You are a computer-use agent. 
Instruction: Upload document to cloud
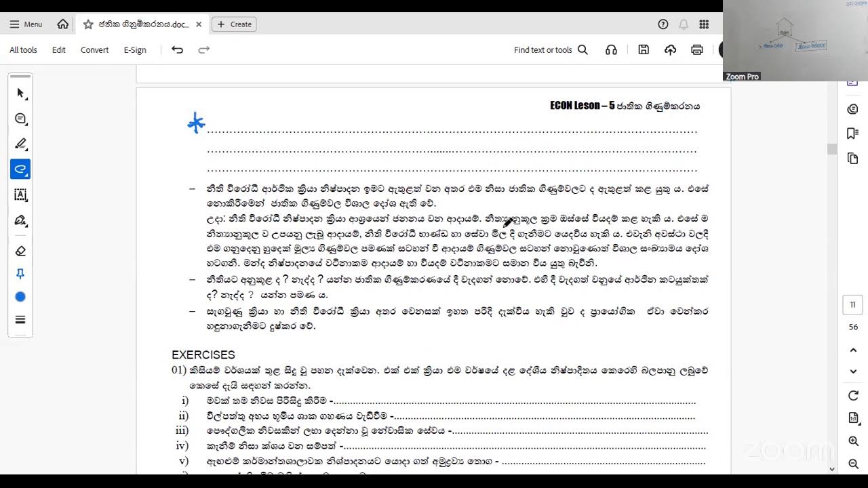tap(670, 49)
